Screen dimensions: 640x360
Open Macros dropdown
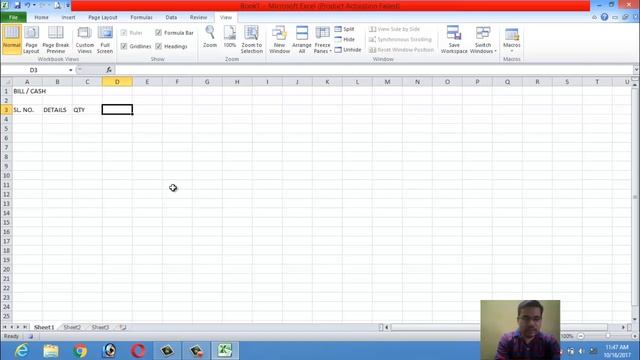(x=511, y=39)
